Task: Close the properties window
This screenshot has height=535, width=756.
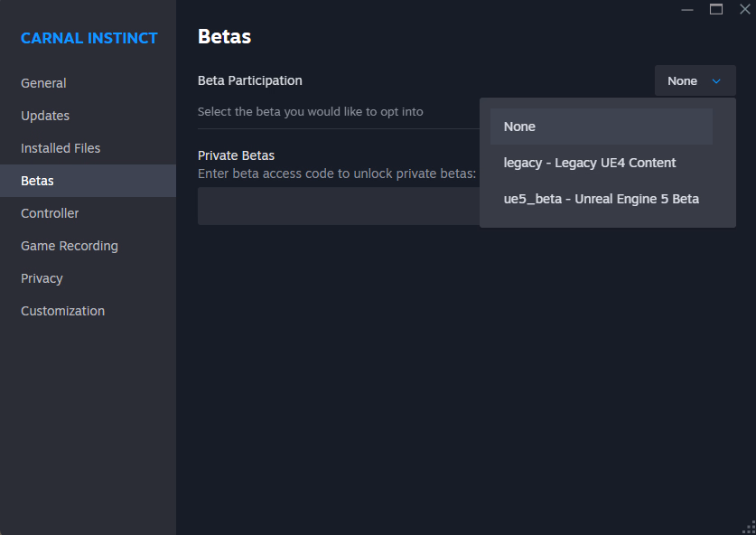Action: pyautogui.click(x=744, y=9)
